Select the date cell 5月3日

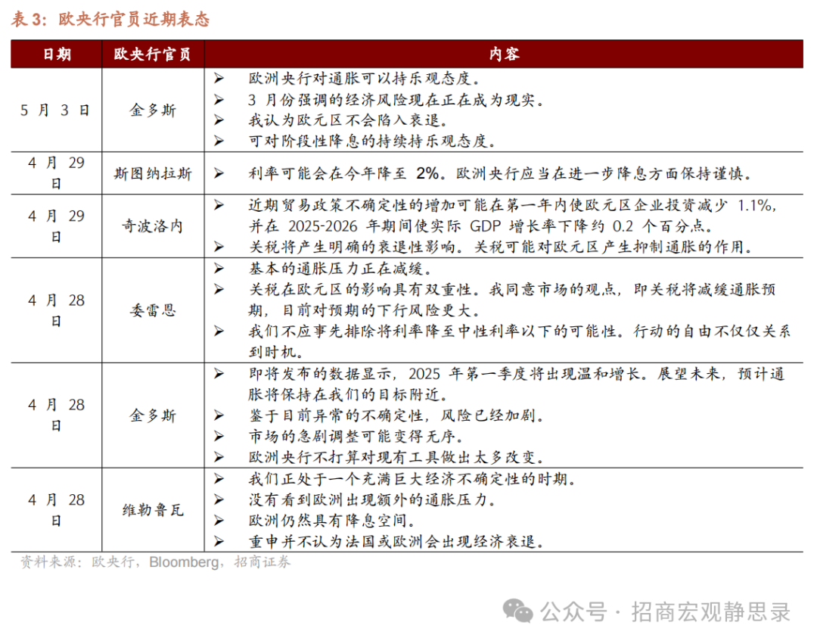pyautogui.click(x=56, y=110)
